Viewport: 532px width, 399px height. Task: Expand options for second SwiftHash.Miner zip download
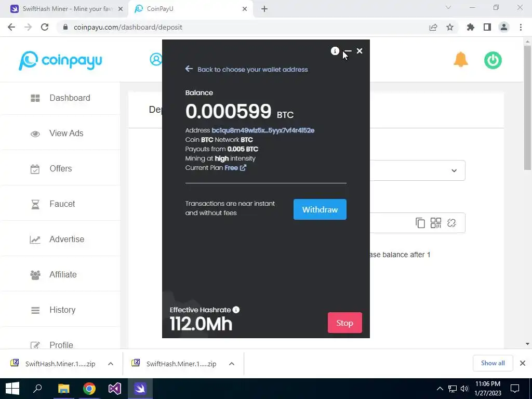[x=232, y=364]
